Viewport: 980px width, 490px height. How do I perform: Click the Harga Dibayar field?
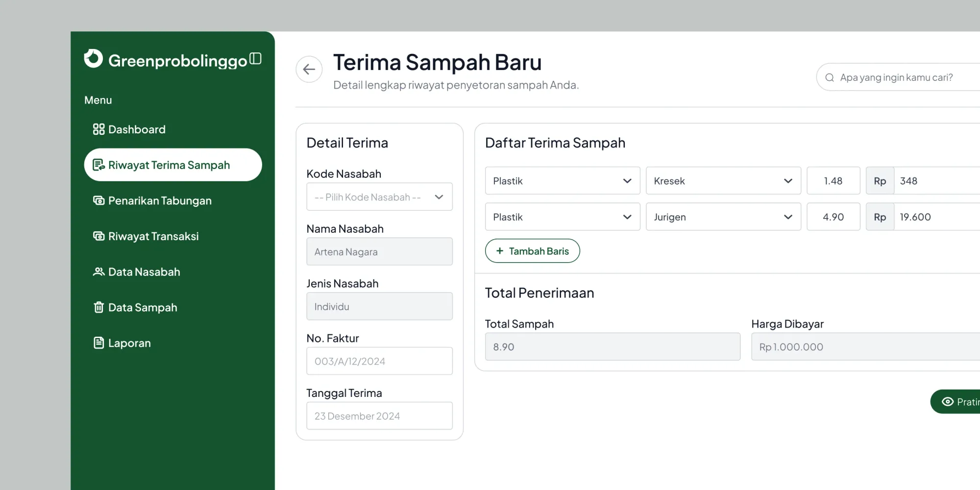click(866, 347)
